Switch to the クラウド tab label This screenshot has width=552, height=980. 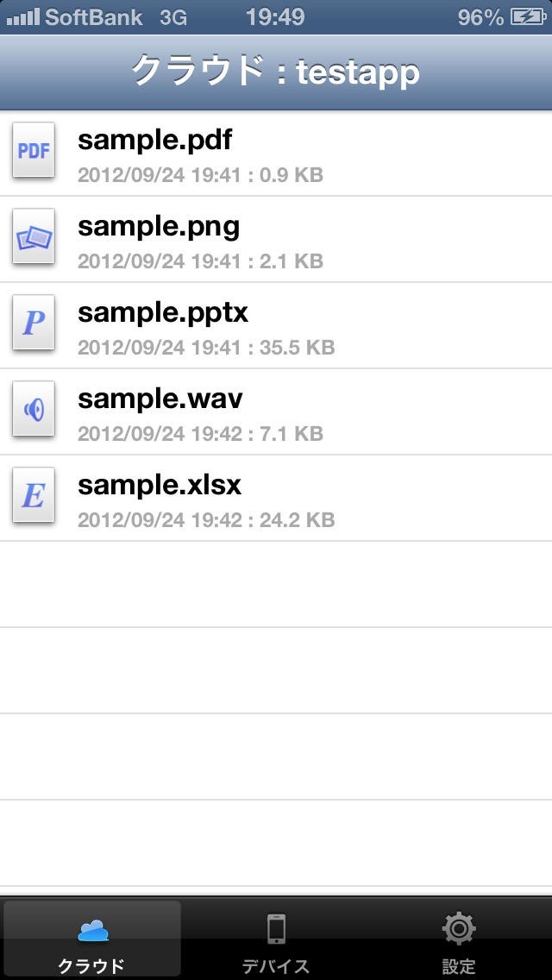coord(92,965)
